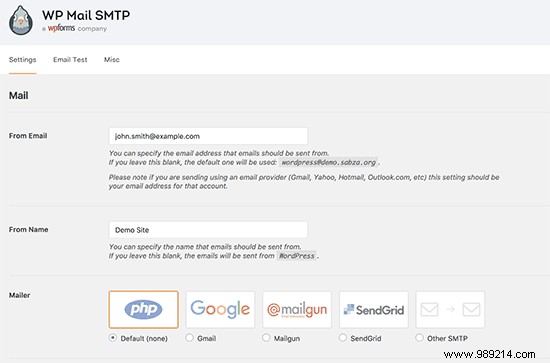Click the WordPress default name code text
The height and width of the screenshot is (363, 550).
point(297,256)
